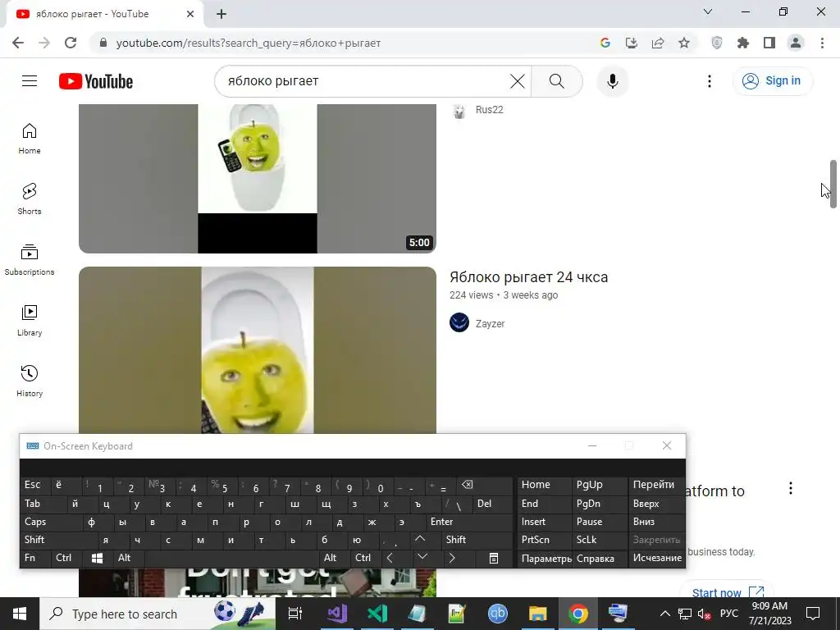Click the Esc key on On-Screen Keyboard
Screen dimensions: 840x630
pos(35,485)
